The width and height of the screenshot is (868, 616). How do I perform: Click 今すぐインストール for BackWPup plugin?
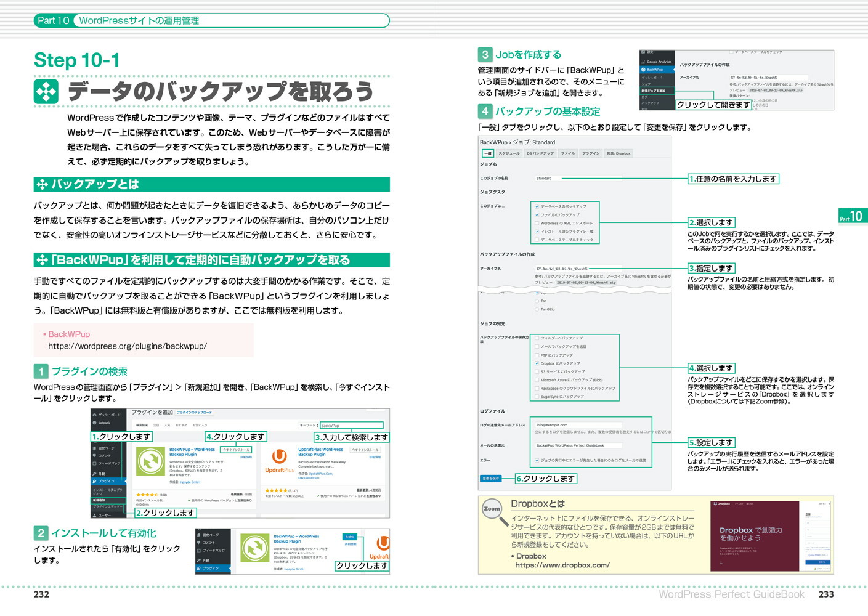(236, 450)
